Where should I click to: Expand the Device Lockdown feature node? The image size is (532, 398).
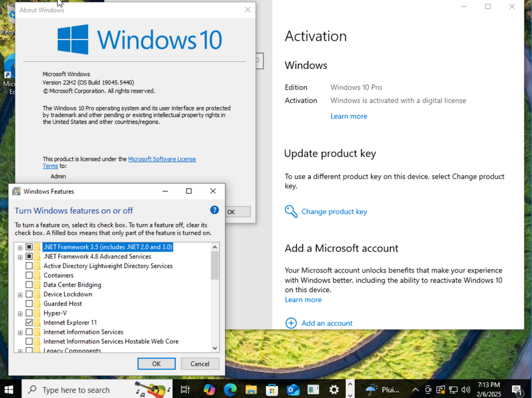point(20,295)
